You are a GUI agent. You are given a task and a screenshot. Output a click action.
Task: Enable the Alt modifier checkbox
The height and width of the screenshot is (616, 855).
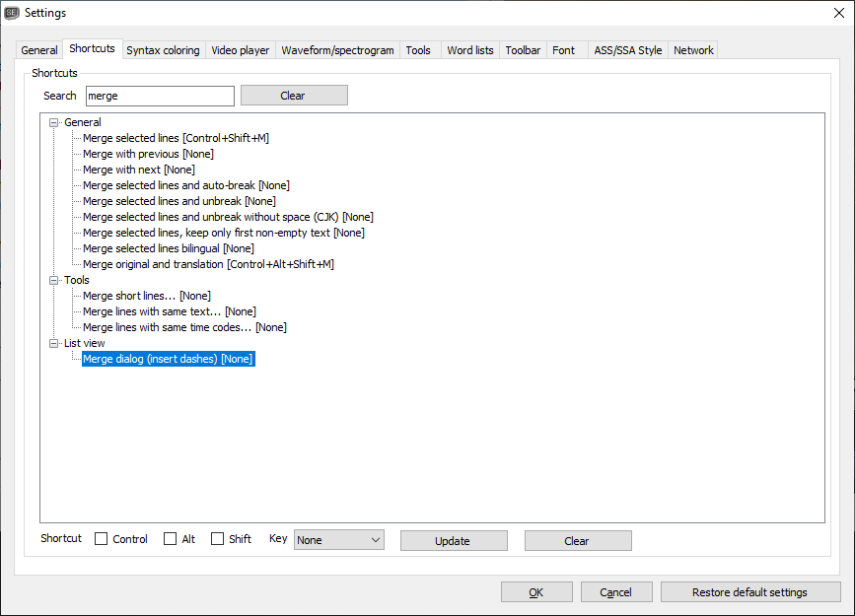click(171, 538)
